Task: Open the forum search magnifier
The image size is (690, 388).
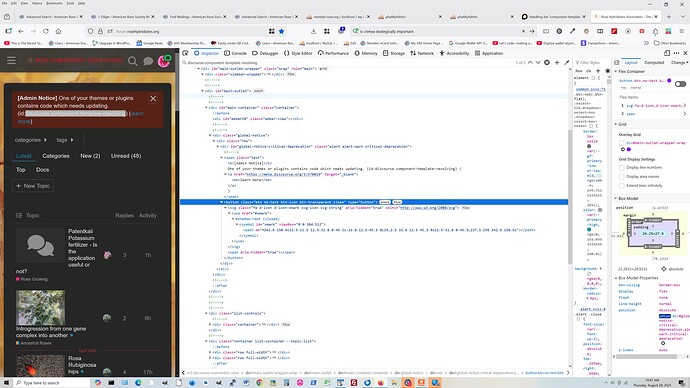Action: coord(132,61)
